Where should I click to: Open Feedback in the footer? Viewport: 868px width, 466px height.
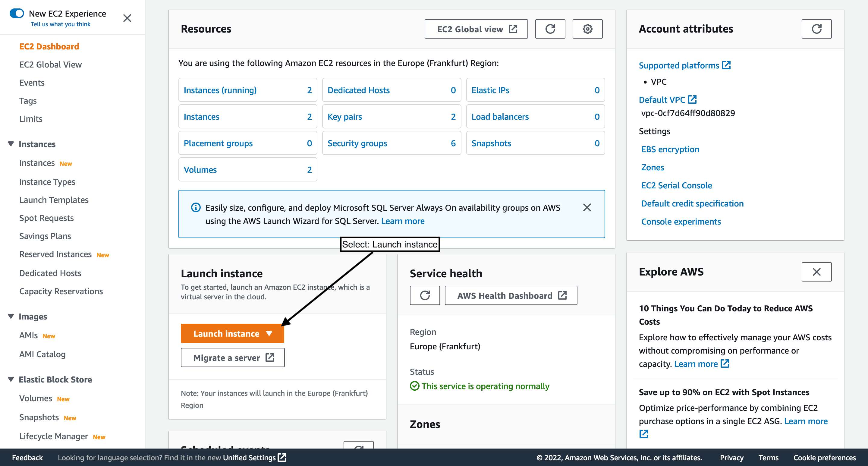tap(27, 458)
